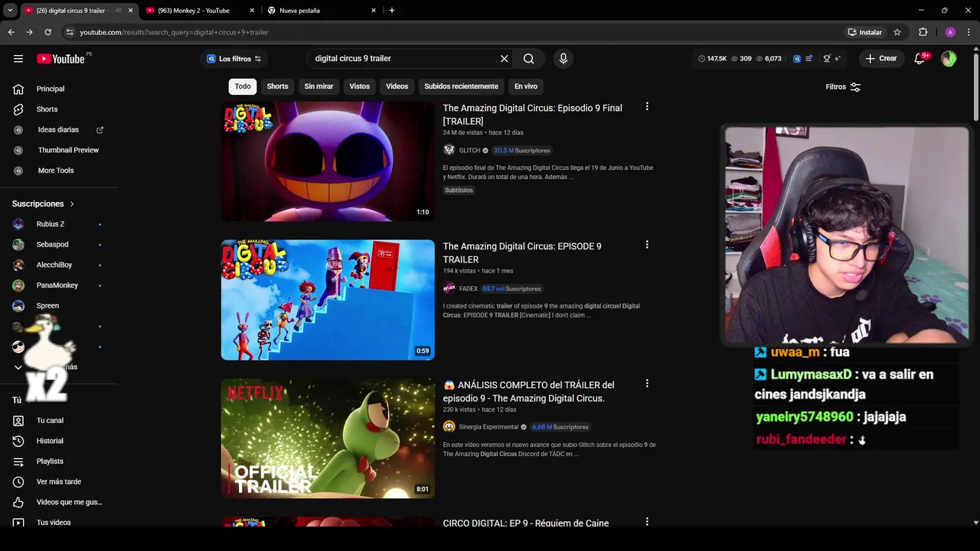Click the Instalar app button
The image size is (980, 551).
pos(864,32)
